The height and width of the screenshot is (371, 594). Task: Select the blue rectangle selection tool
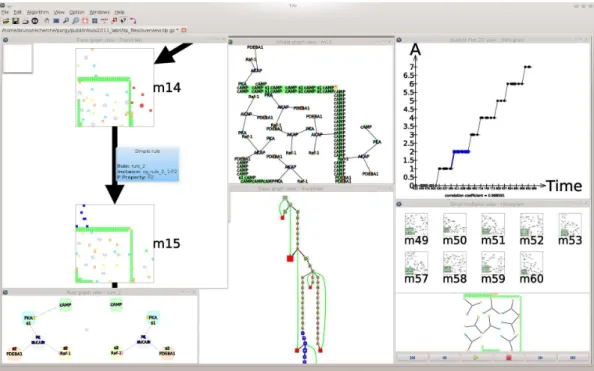click(x=56, y=21)
